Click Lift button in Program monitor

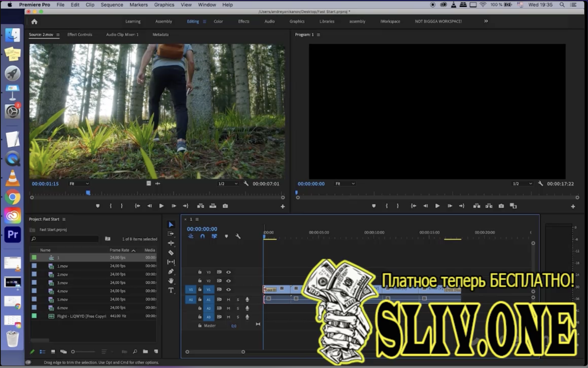(x=477, y=206)
